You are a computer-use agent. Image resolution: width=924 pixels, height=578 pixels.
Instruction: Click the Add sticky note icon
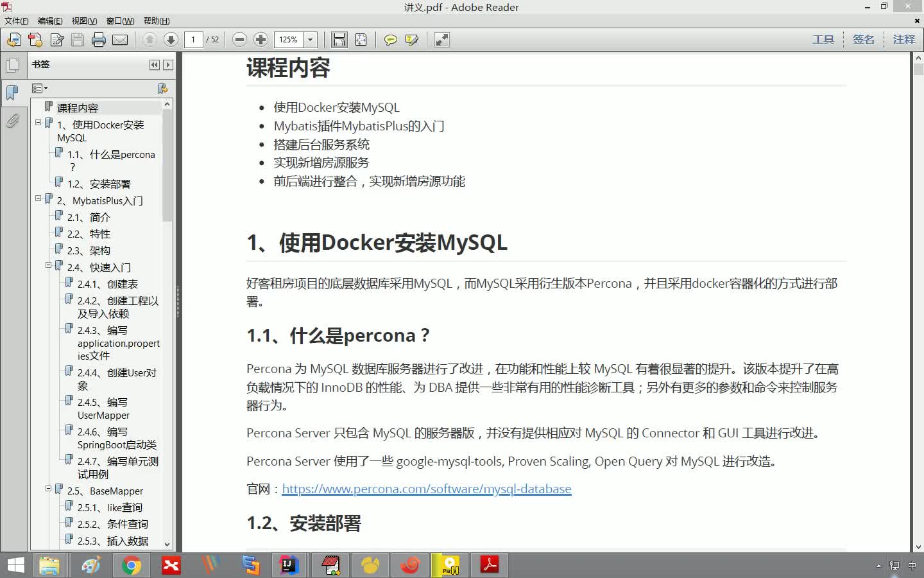click(390, 40)
